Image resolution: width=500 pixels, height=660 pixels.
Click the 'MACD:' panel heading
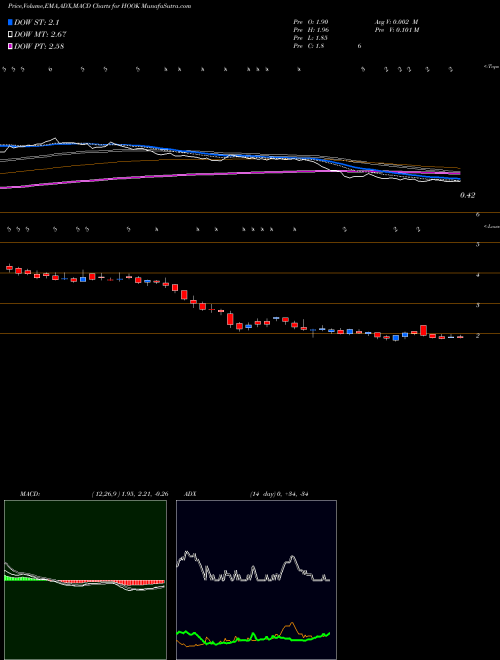[30, 494]
